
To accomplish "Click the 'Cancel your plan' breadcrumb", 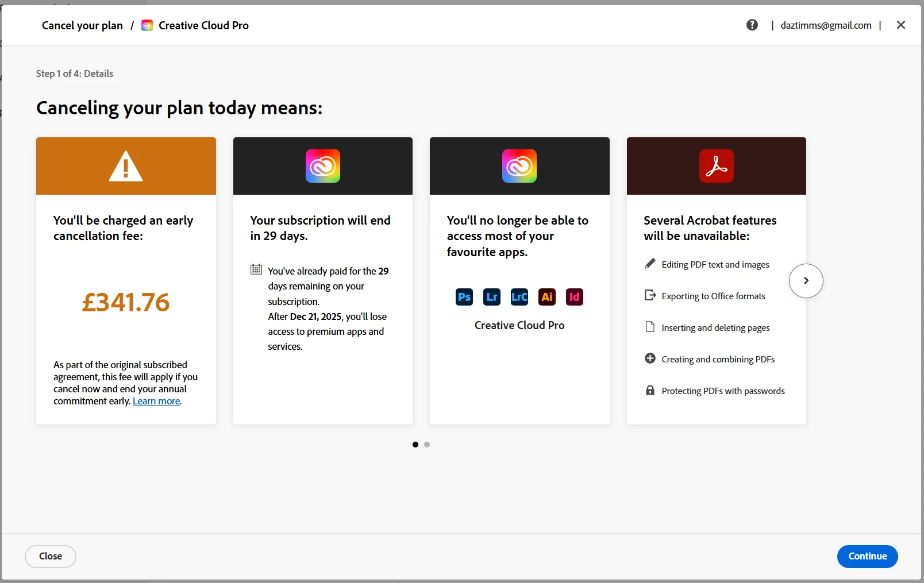I will click(x=82, y=25).
